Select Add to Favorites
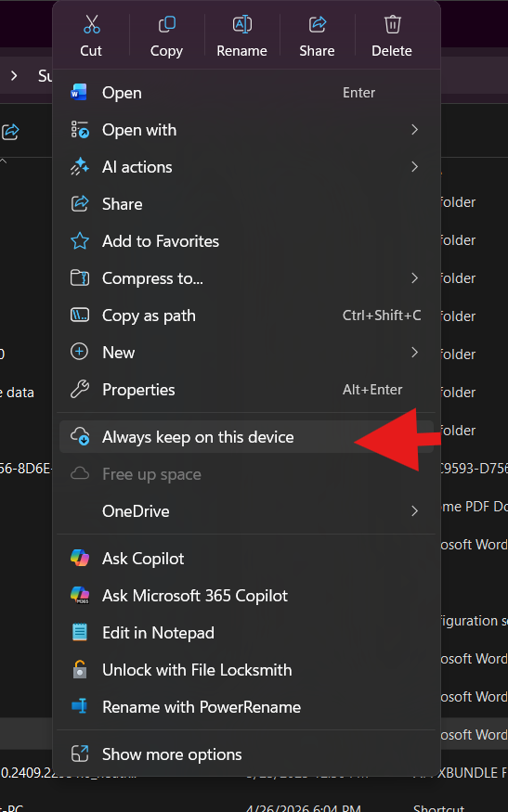Screen dimensions: 508x812 246,241
